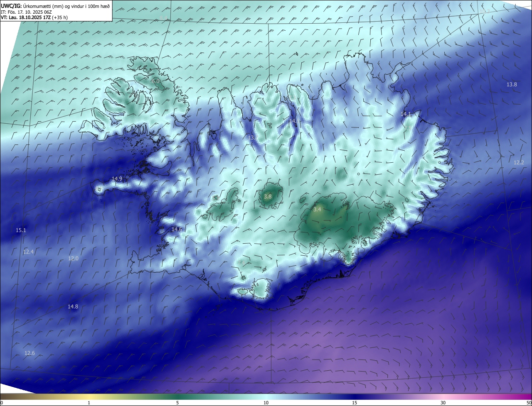
Task: Click the 12.0 value label
Action: 73,258
